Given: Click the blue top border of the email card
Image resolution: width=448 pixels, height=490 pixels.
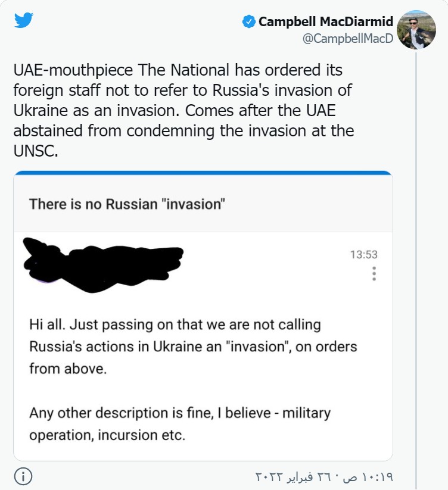Looking at the screenshot, I should [x=203, y=173].
